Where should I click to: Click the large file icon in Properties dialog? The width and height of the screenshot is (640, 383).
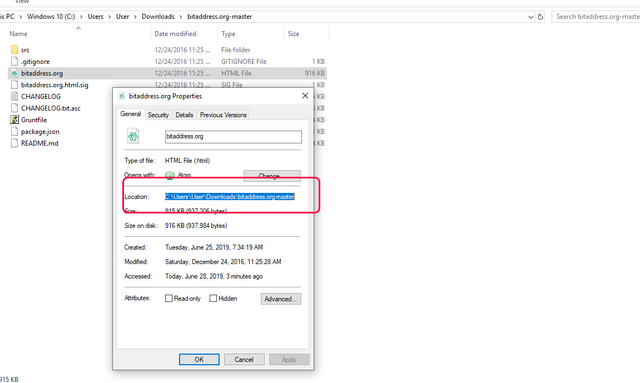(133, 136)
